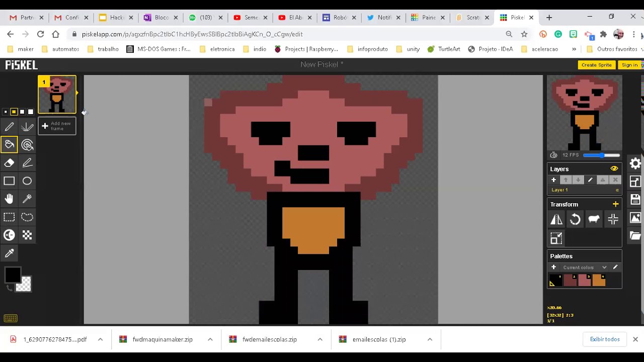This screenshot has height=362, width=644.
Task: Select the Color picker eyedropper tool
Action: click(9, 253)
